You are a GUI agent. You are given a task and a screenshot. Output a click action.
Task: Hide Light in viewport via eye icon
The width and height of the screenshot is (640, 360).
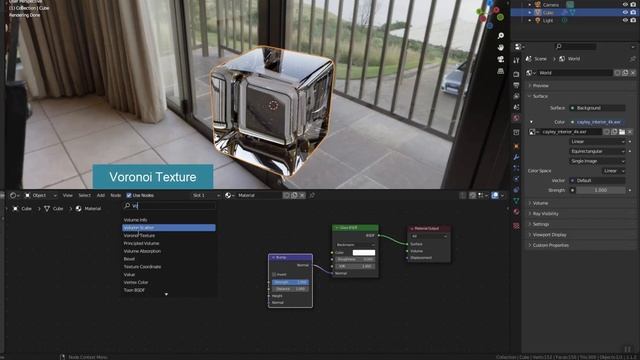625,20
